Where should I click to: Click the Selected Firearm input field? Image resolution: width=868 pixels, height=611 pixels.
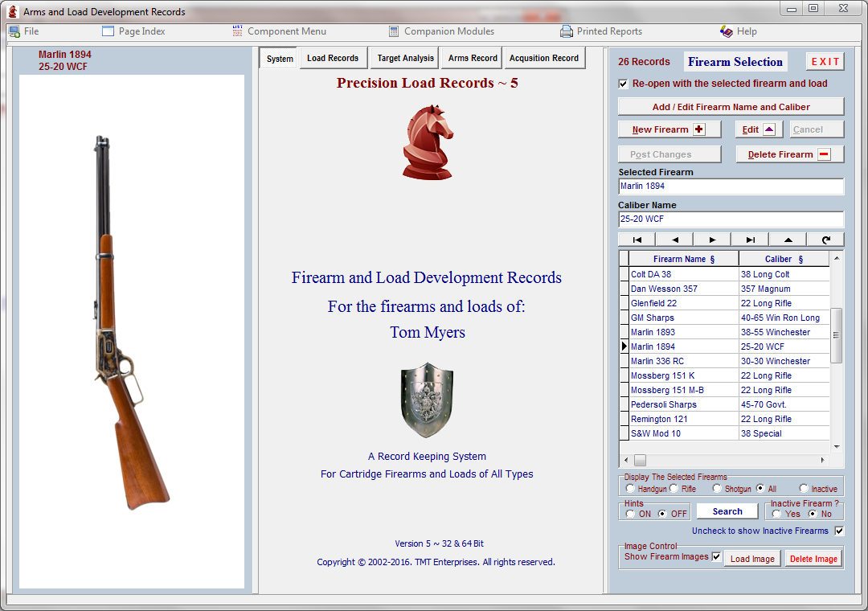click(731, 187)
